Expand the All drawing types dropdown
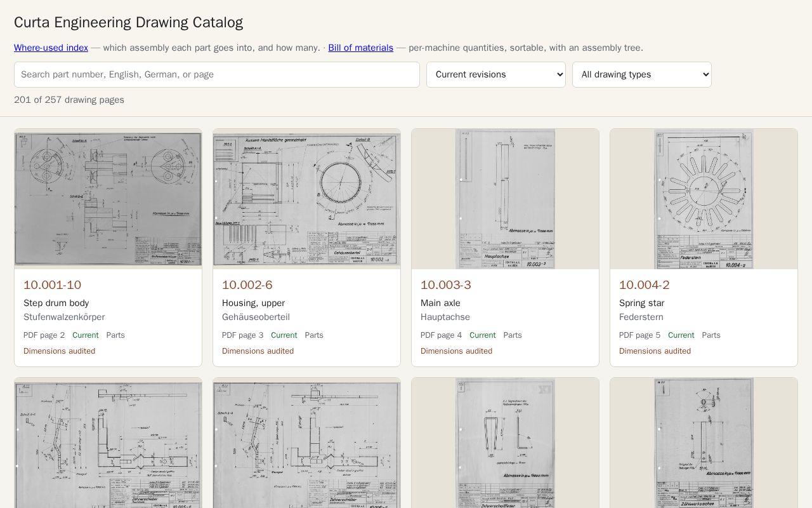Screen dimensions: 812x508 [x=642, y=74]
